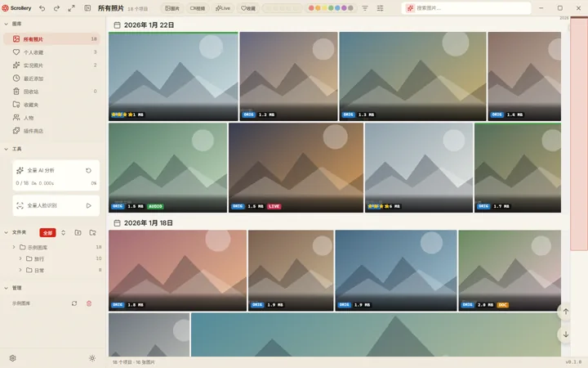This screenshot has width=588, height=368.
Task: Collapse the 管理 management section
Action: 6,288
